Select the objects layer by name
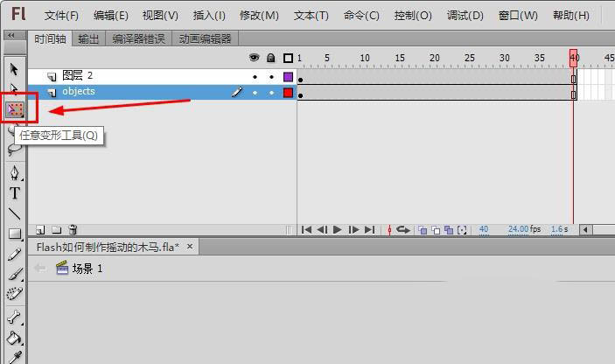615x364 pixels. pyautogui.click(x=79, y=91)
